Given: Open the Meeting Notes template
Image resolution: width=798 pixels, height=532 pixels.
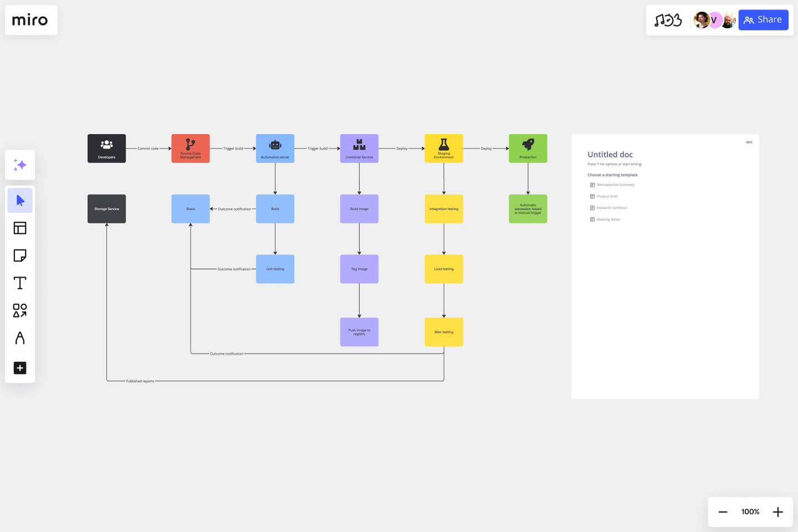Looking at the screenshot, I should (608, 219).
